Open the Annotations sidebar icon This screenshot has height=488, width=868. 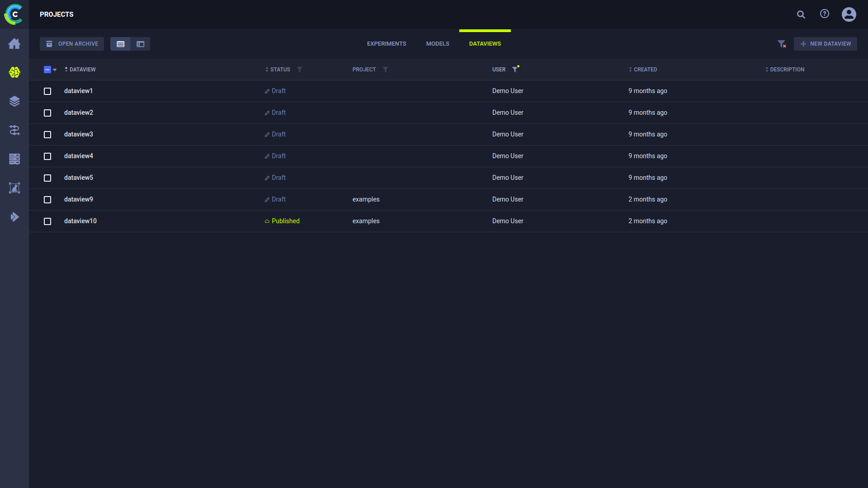click(x=14, y=188)
